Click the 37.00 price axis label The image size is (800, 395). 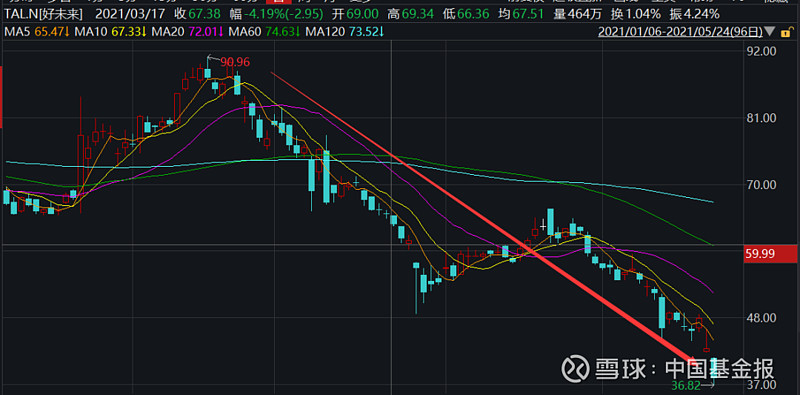(762, 385)
